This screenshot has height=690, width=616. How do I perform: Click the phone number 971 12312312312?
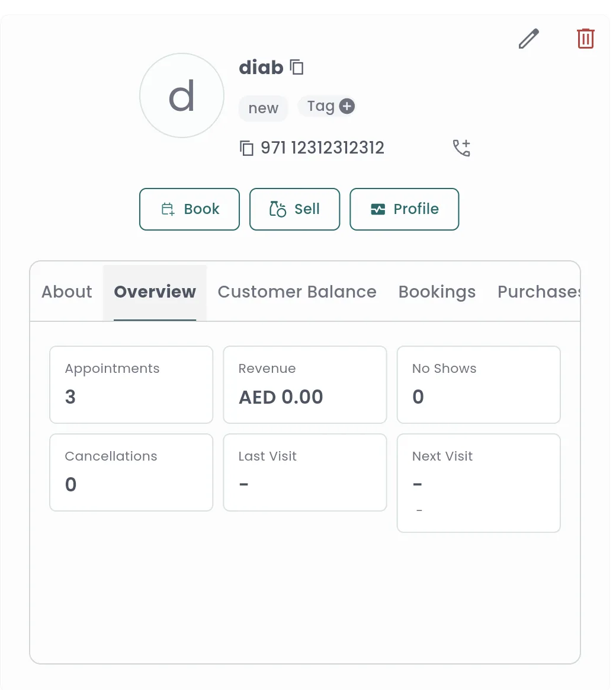pyautogui.click(x=322, y=148)
